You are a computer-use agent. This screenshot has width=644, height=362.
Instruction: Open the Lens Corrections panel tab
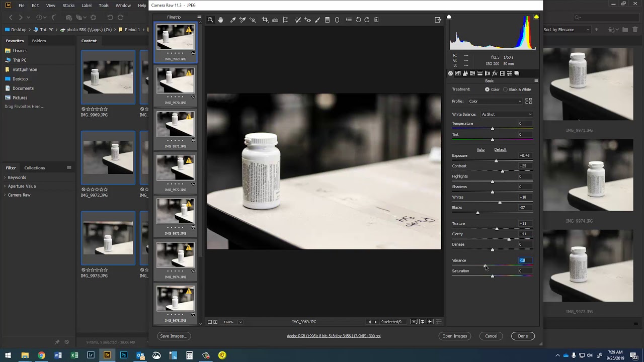click(487, 73)
